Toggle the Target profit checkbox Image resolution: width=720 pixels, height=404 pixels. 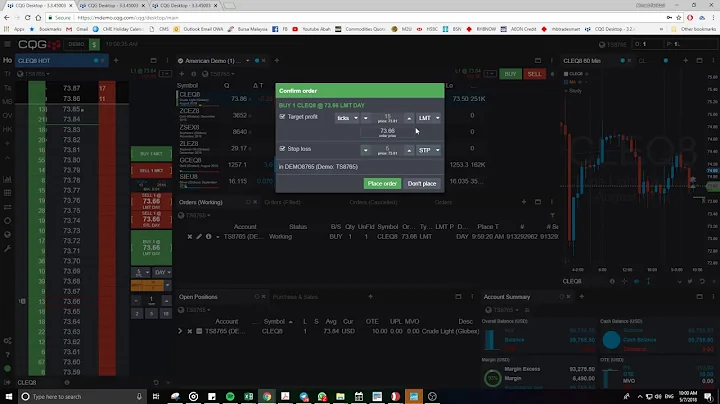point(282,117)
